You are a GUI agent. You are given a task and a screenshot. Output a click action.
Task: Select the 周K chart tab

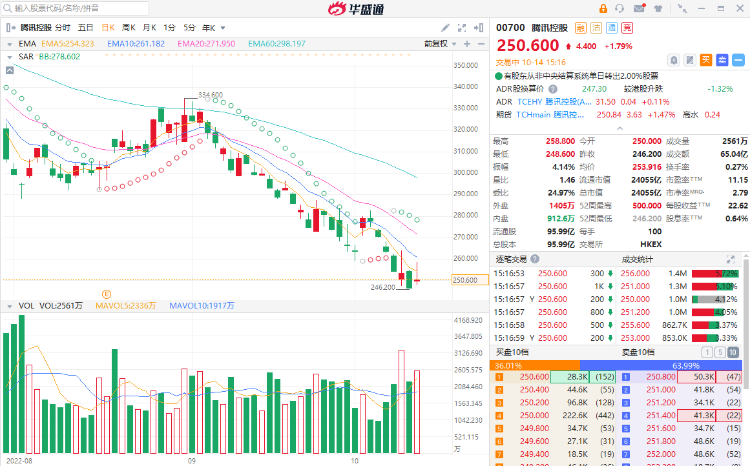(128, 28)
